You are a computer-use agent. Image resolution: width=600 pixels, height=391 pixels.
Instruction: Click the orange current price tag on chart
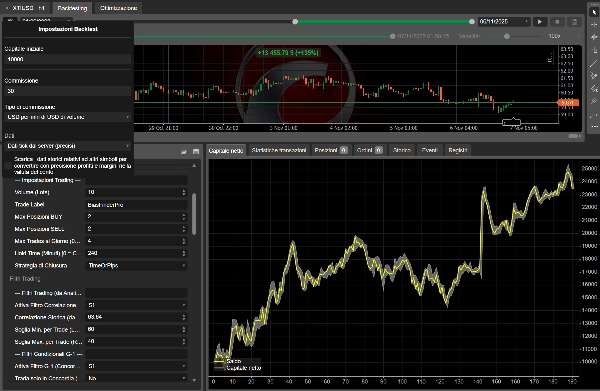tap(568, 103)
